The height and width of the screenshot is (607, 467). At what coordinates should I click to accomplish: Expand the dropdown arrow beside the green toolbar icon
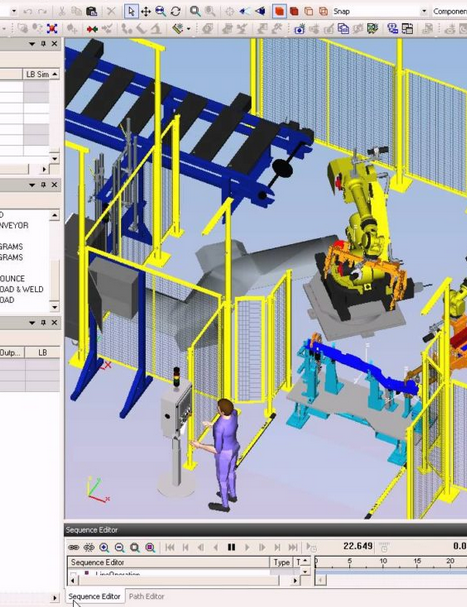click(x=189, y=29)
